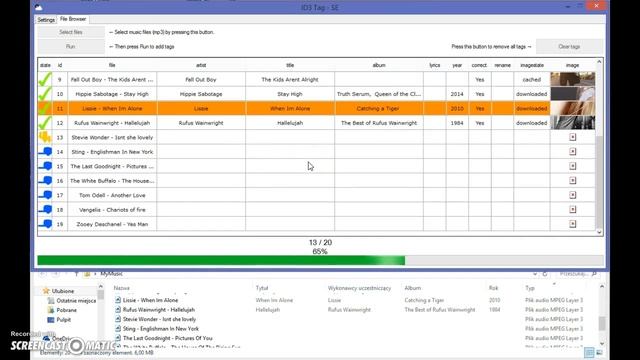Click the MyMusic path in Explorer address bar
Image resolution: width=640 pixels, height=360 pixels.
[x=111, y=274]
